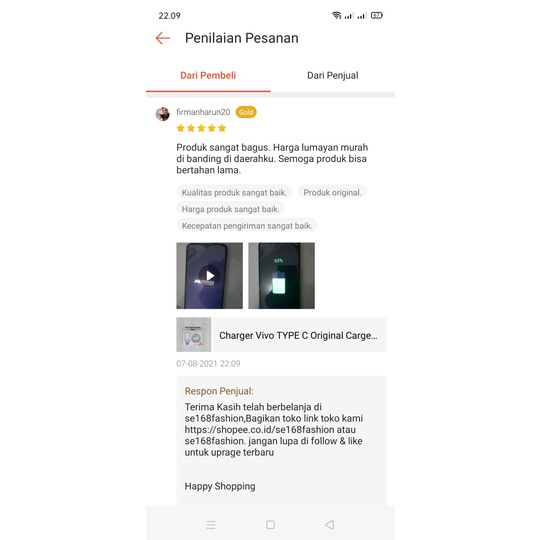This screenshot has height=540, width=540.
Task: Open Android recent apps menu icon
Action: tap(211, 525)
